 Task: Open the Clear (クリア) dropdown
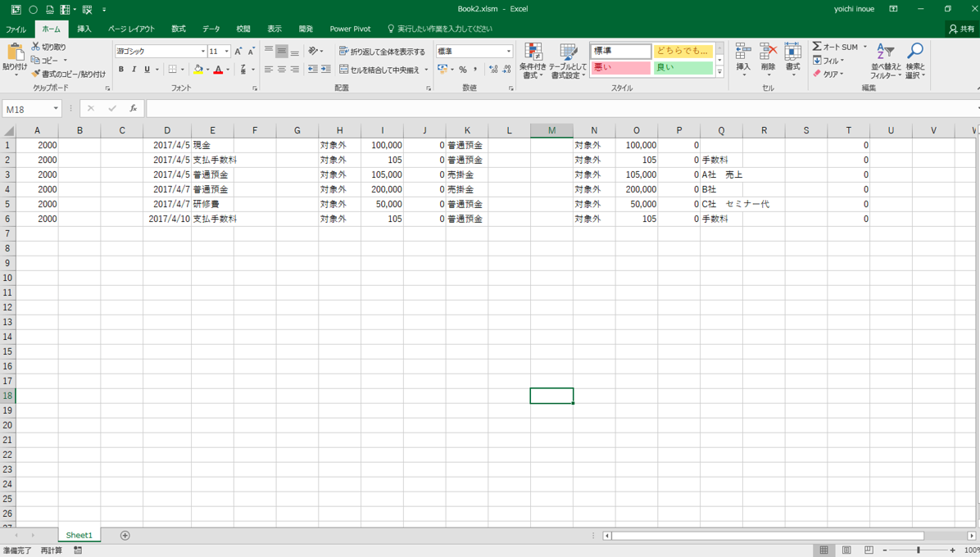click(x=828, y=75)
